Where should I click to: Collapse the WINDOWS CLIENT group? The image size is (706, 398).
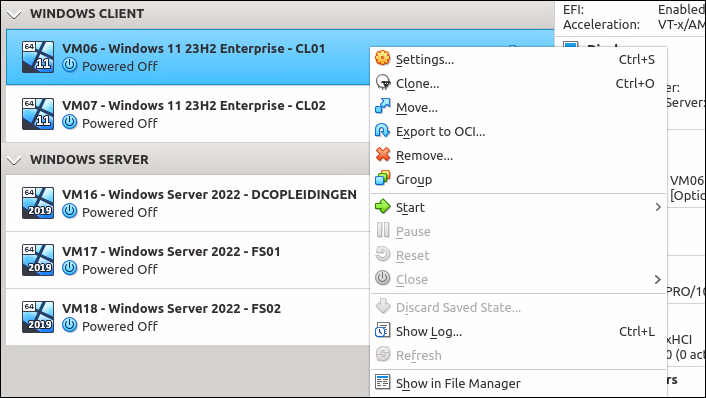coord(14,14)
